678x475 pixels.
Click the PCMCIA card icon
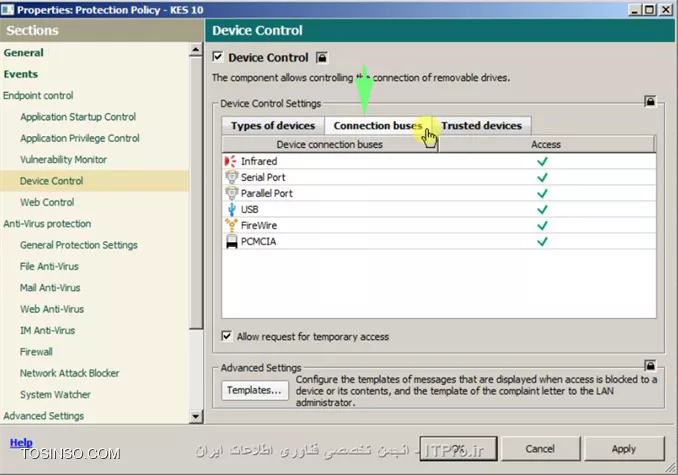(232, 241)
